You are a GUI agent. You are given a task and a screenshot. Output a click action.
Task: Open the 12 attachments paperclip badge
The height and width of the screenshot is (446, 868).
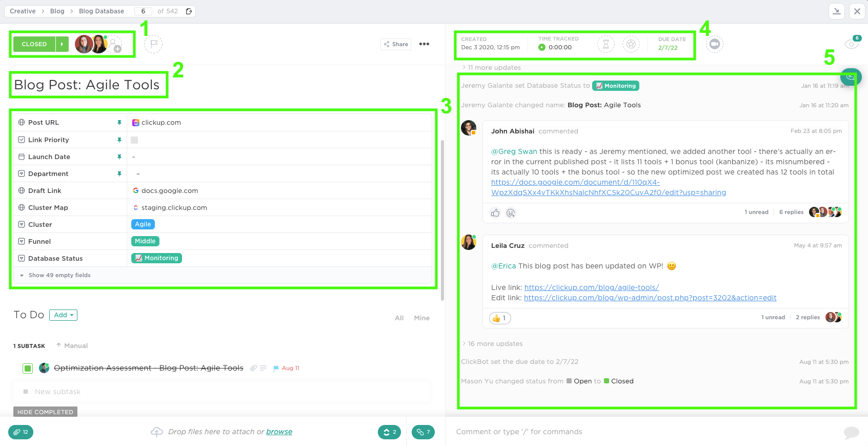point(21,432)
